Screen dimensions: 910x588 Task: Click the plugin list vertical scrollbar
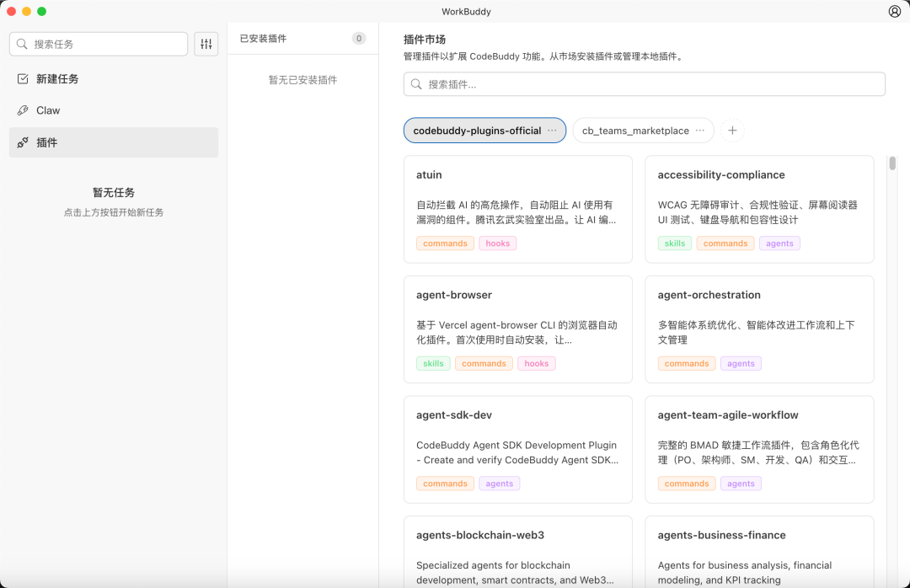[x=892, y=163]
